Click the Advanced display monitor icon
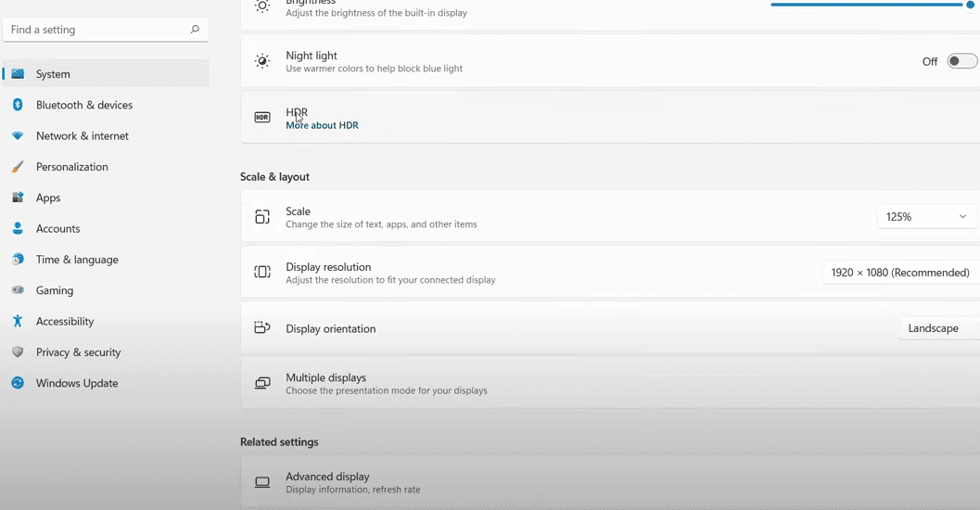The image size is (980, 510). tap(262, 482)
